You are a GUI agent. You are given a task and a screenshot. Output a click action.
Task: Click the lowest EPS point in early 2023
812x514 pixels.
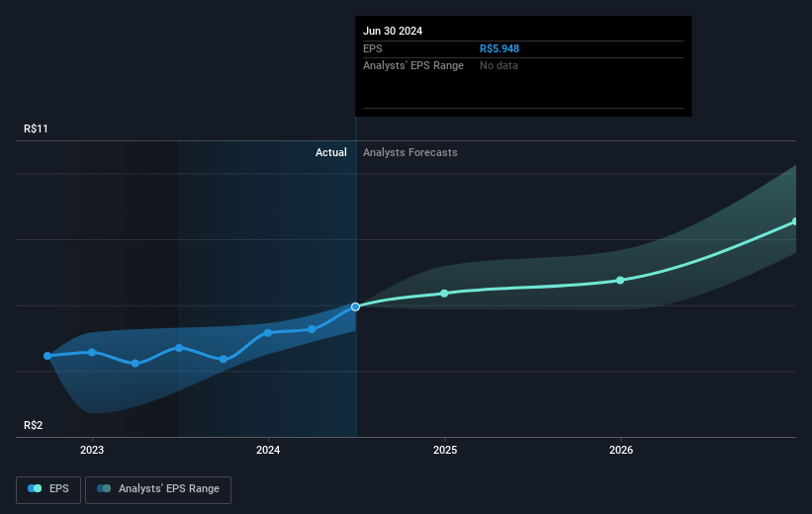tap(135, 364)
